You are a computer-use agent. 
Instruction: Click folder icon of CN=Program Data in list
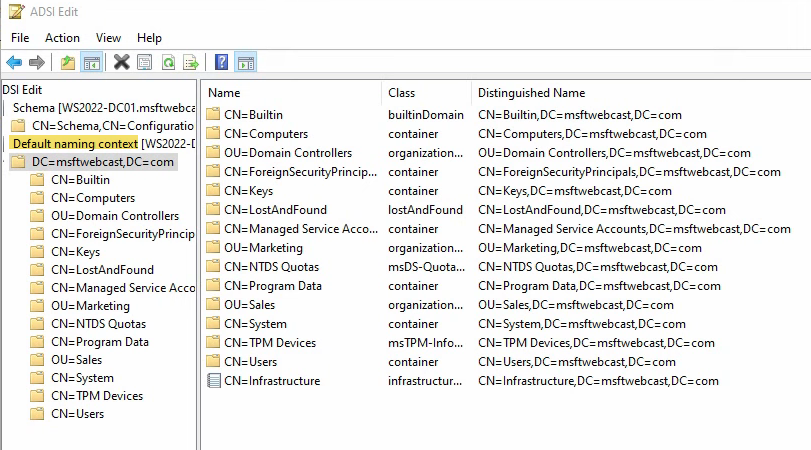213,286
